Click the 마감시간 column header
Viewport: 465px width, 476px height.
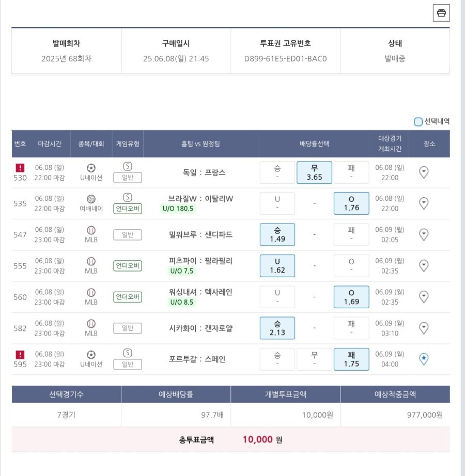(x=50, y=144)
